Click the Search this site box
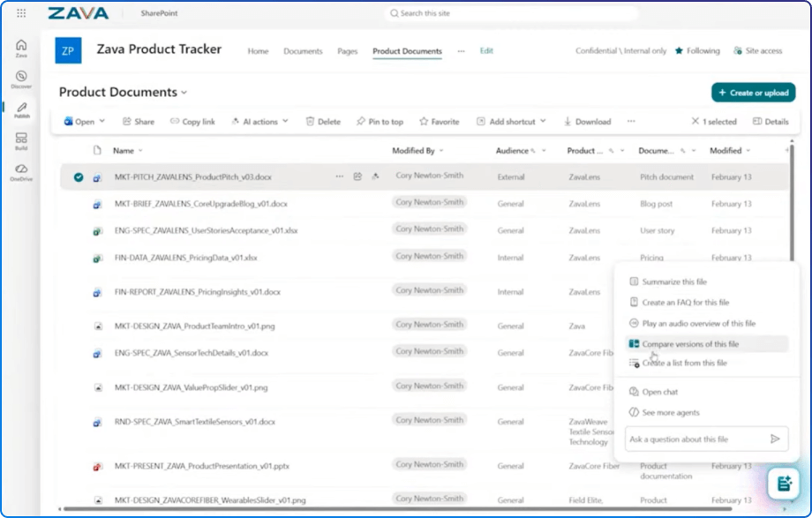Image resolution: width=812 pixels, height=518 pixels. coord(512,13)
